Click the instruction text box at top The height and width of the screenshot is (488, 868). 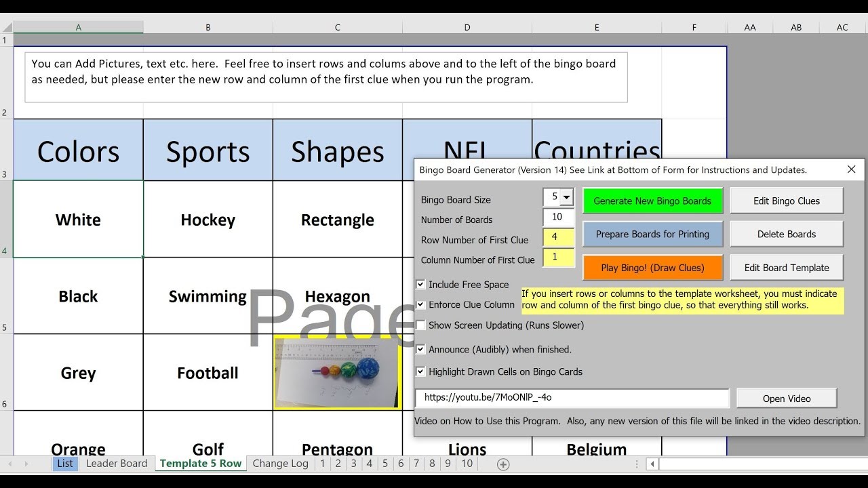point(326,77)
